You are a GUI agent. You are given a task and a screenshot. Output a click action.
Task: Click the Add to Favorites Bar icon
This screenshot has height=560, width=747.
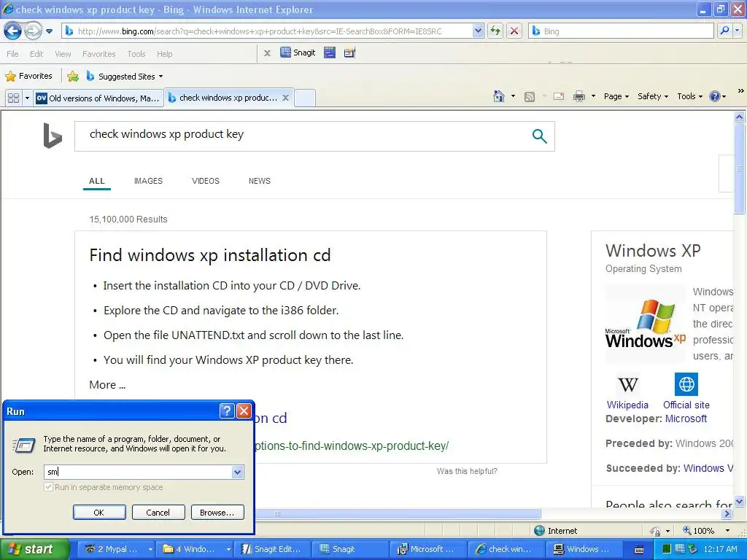click(x=73, y=76)
